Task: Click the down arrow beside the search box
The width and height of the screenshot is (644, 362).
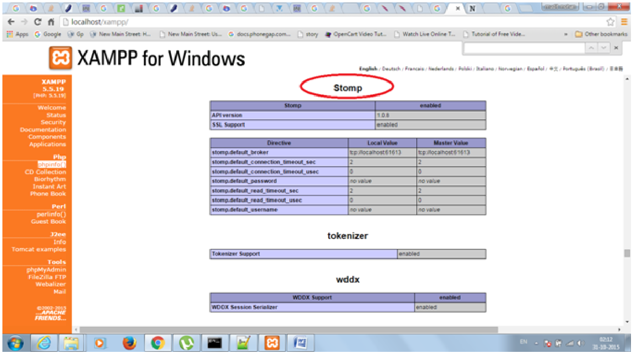Action: [x=603, y=48]
